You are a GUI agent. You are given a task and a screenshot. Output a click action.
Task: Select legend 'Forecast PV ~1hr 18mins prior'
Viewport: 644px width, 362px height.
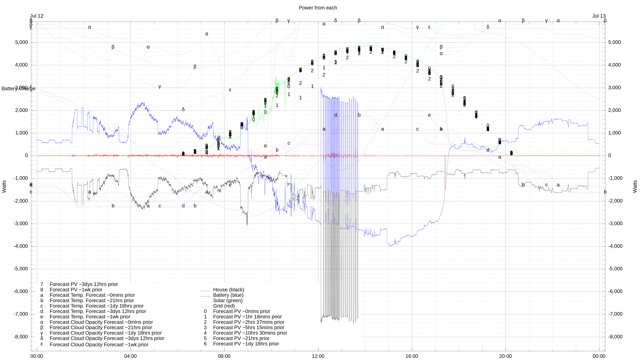tap(247, 317)
